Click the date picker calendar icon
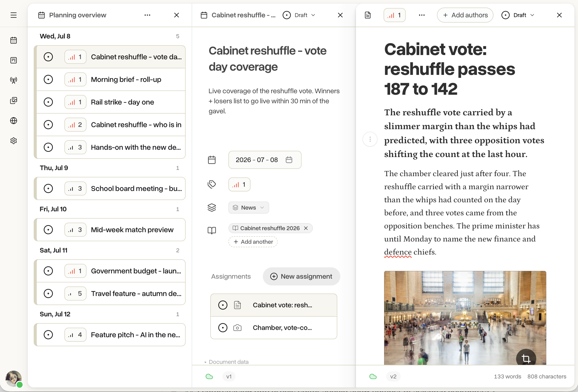Image resolution: width=578 pixels, height=392 pixels. click(x=289, y=160)
